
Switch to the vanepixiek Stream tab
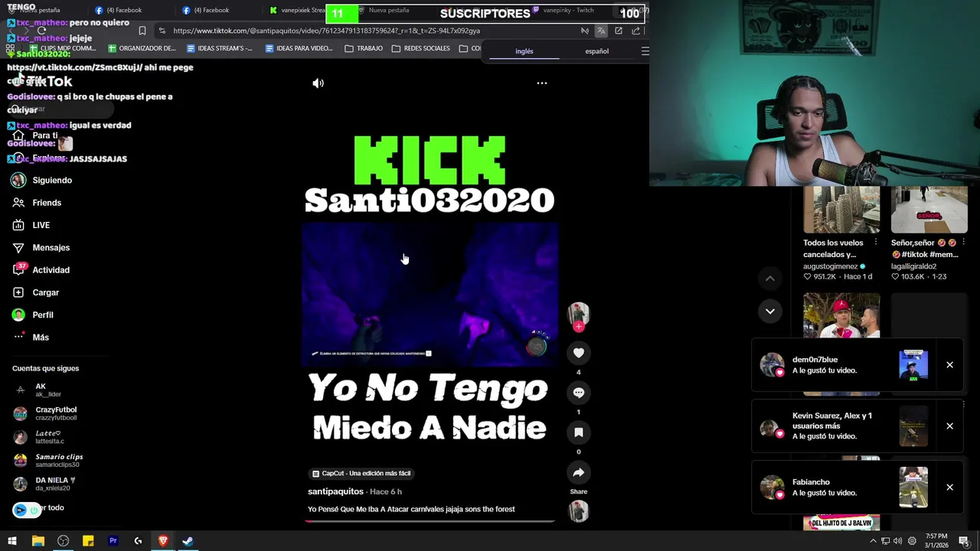tap(297, 10)
